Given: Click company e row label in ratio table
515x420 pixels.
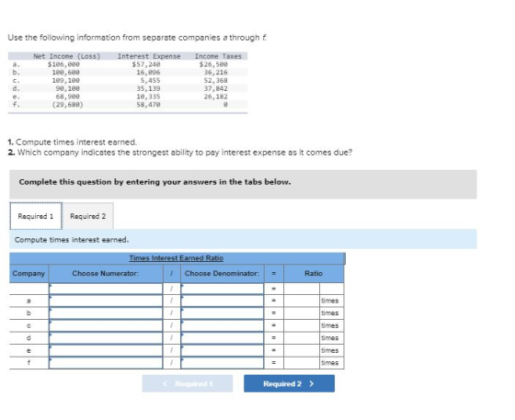Looking at the screenshot, I should pyautogui.click(x=29, y=350).
